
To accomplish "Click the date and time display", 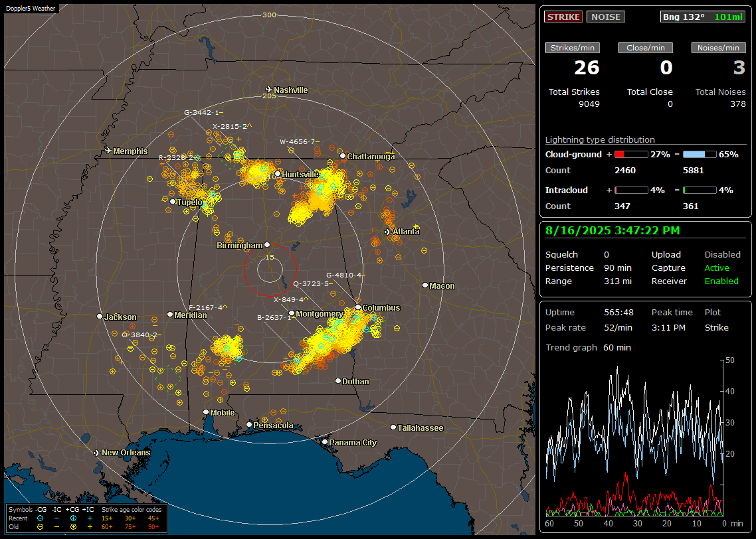I will tap(613, 230).
